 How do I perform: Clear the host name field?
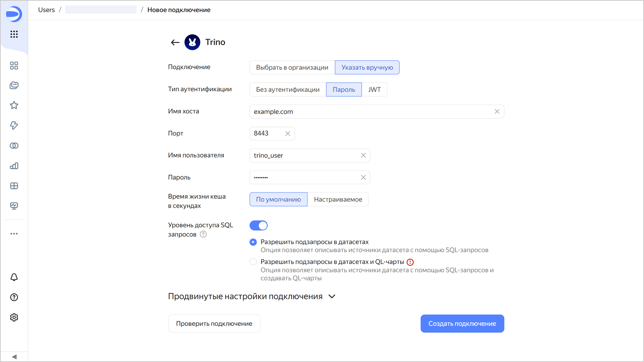click(x=497, y=112)
